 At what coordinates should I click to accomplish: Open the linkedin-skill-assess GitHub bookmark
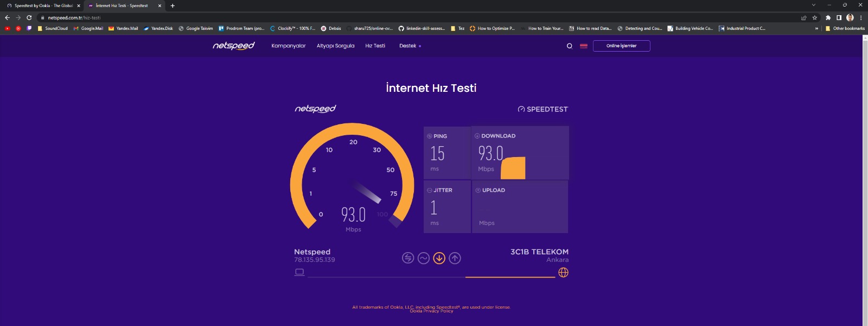click(422, 28)
